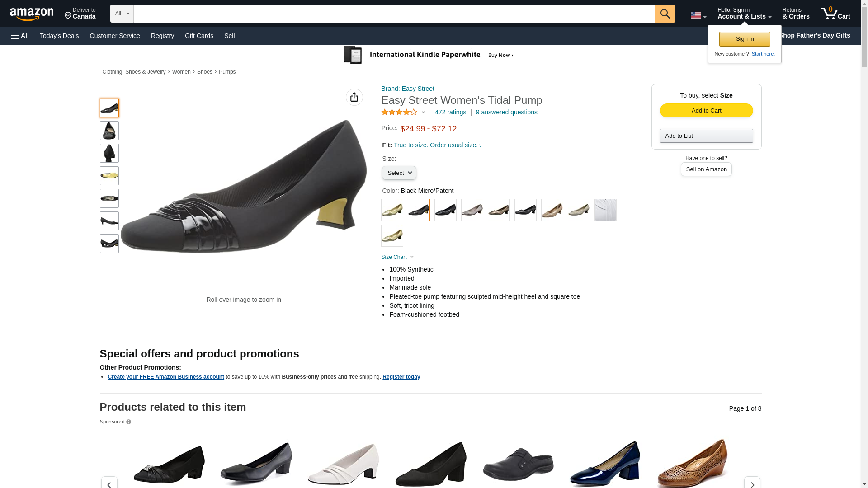
Task: Click previous arrow in related products carousel
Action: [109, 483]
